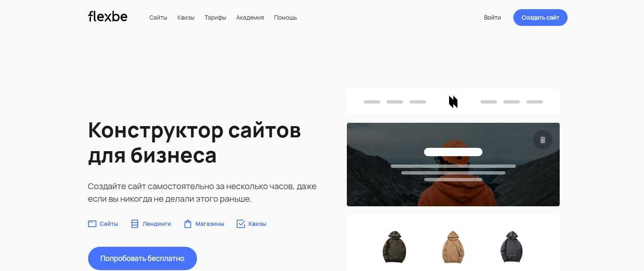Select the gray hoodie thumbnail
This screenshot has height=271, width=644.
click(x=512, y=247)
